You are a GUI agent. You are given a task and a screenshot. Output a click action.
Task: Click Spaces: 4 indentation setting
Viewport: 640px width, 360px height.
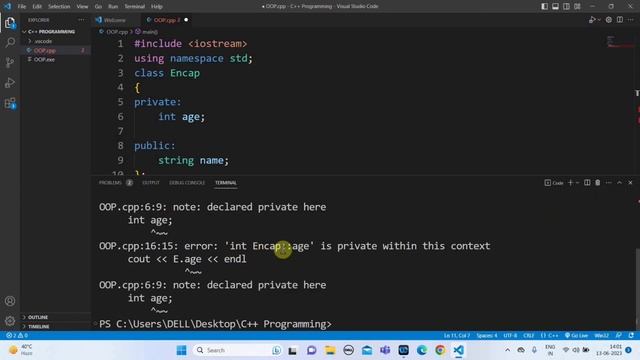tap(487, 335)
